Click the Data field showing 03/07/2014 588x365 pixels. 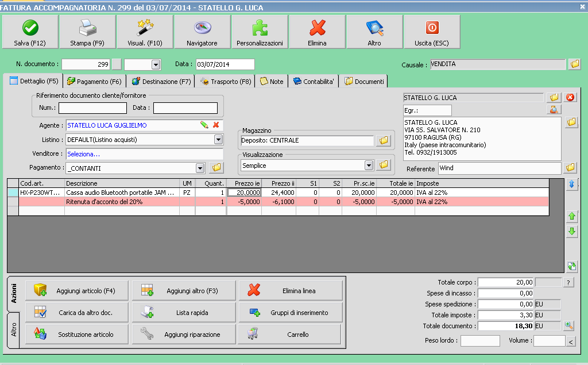pyautogui.click(x=225, y=64)
